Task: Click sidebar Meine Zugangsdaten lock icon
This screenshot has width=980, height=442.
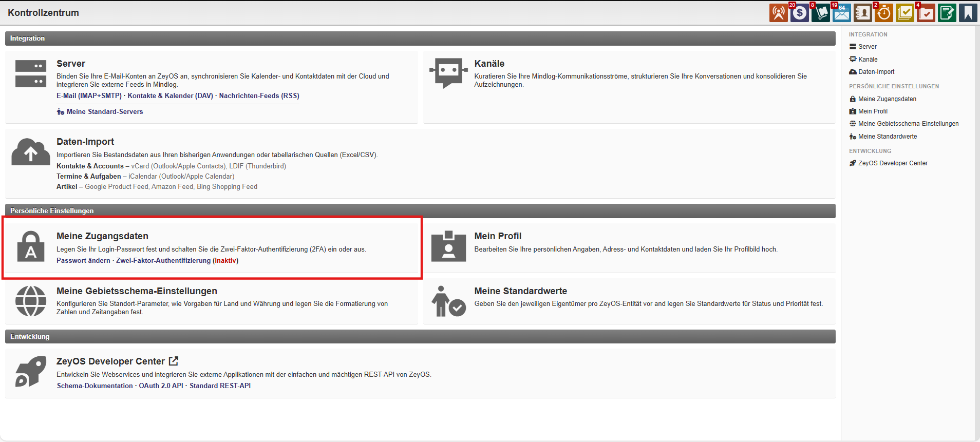Action: click(x=853, y=99)
